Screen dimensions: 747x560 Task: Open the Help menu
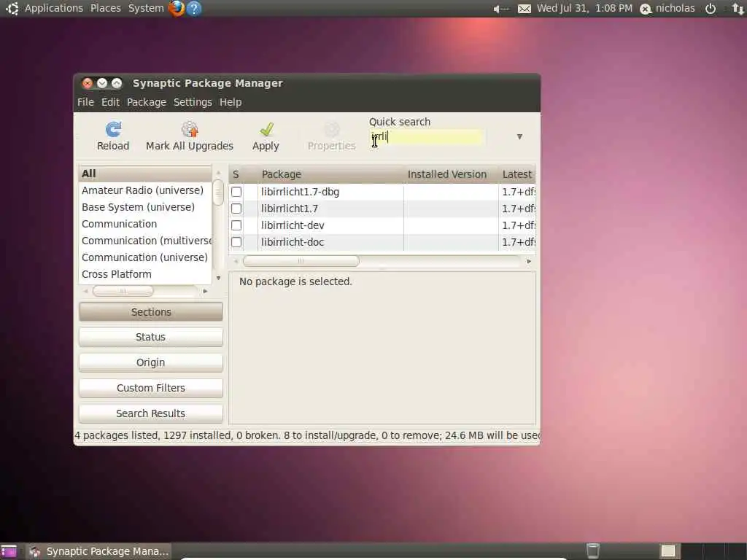click(x=231, y=102)
